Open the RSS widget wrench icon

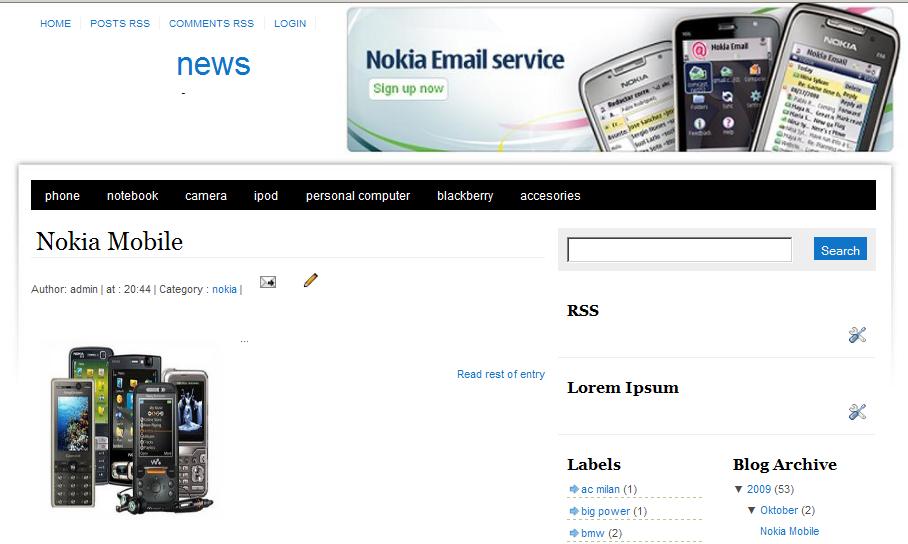(857, 334)
